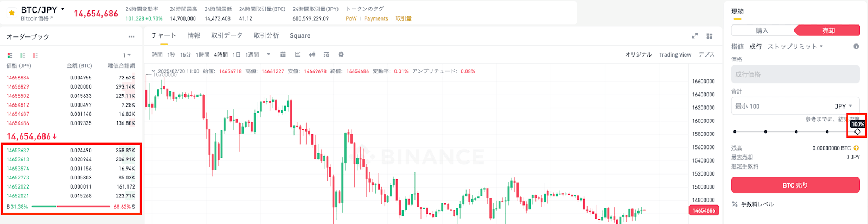The image size is (868, 224).
Task: Select the 4時間 chart interval
Action: pos(221,54)
